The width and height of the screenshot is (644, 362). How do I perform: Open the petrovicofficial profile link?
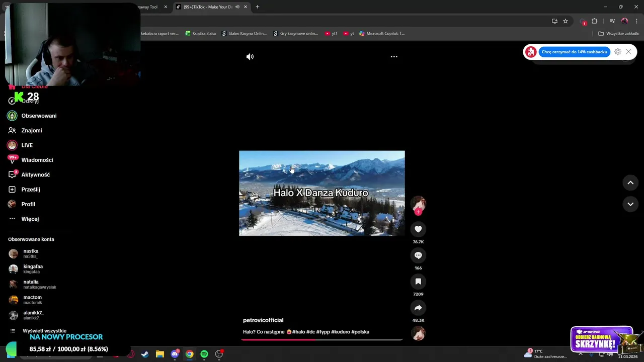point(263,320)
